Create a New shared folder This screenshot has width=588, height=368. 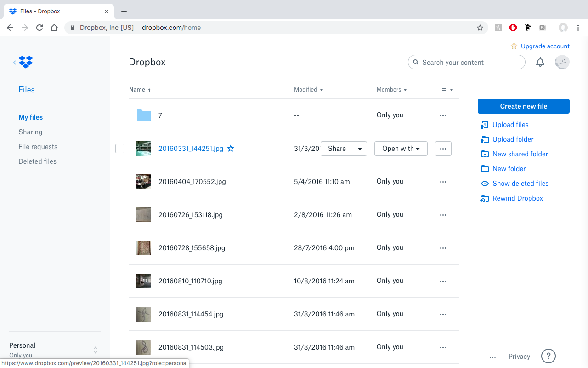pos(520,154)
